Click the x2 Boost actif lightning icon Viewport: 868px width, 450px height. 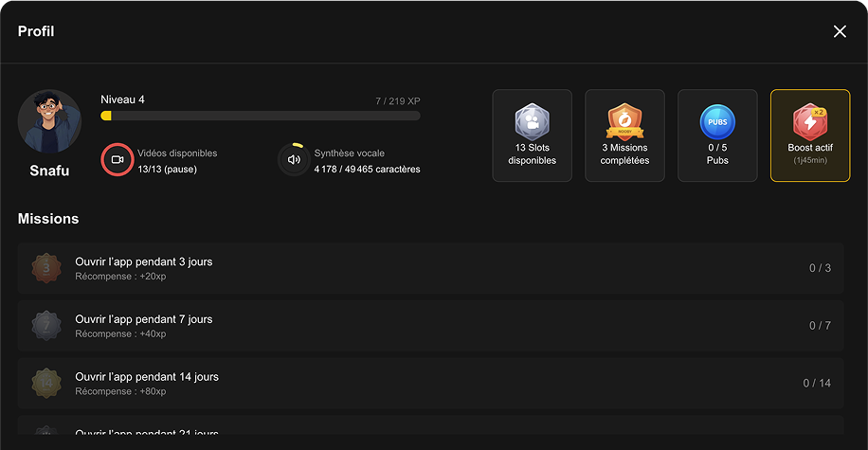(809, 122)
